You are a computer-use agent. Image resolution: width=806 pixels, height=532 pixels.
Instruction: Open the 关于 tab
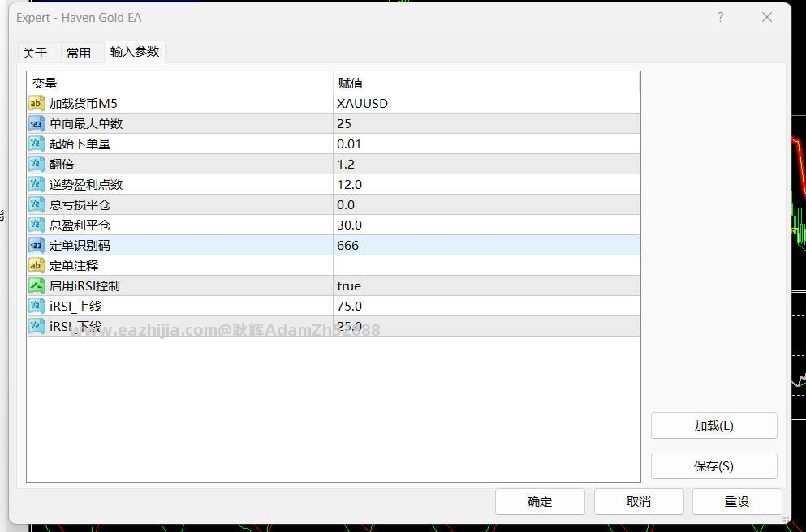35,53
